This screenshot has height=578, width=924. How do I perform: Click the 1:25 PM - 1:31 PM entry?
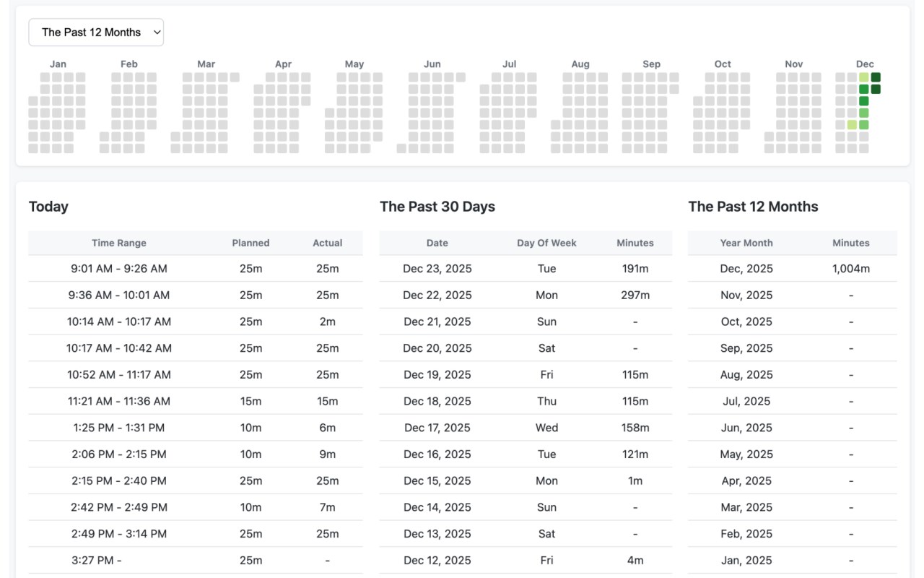[x=119, y=428]
